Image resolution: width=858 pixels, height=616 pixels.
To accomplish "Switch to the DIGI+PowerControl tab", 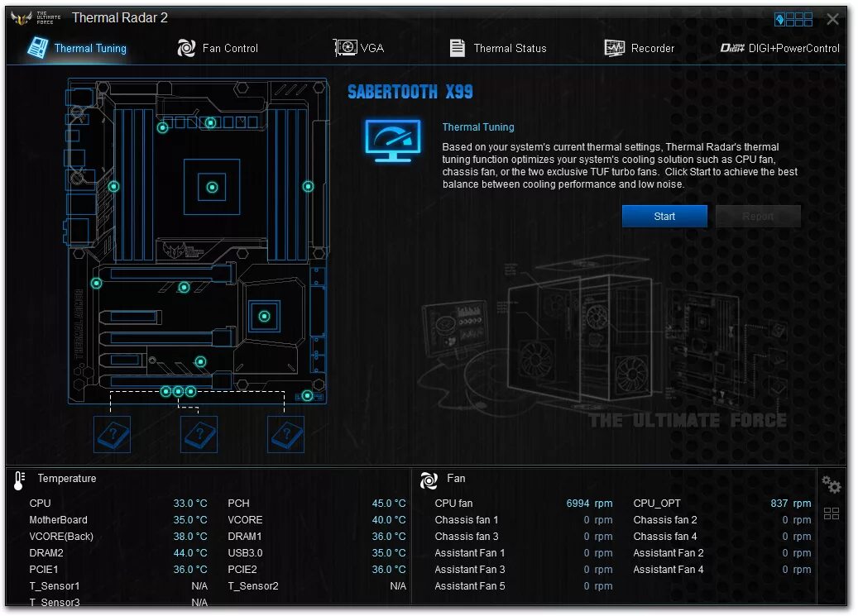I will (779, 48).
